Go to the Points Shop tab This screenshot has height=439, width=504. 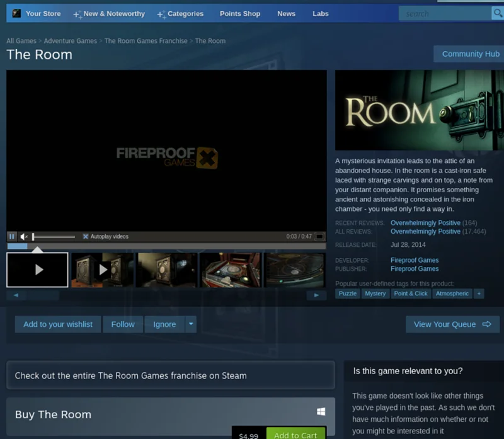(x=240, y=14)
